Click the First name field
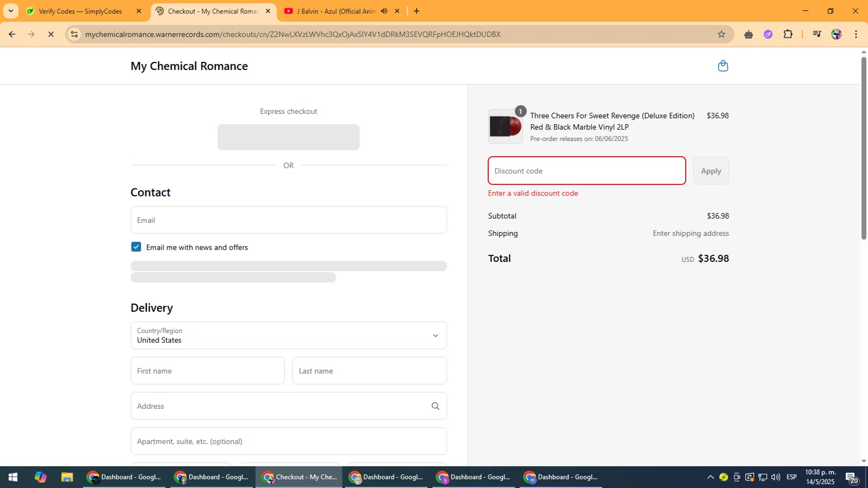The image size is (868, 488). coord(208,371)
